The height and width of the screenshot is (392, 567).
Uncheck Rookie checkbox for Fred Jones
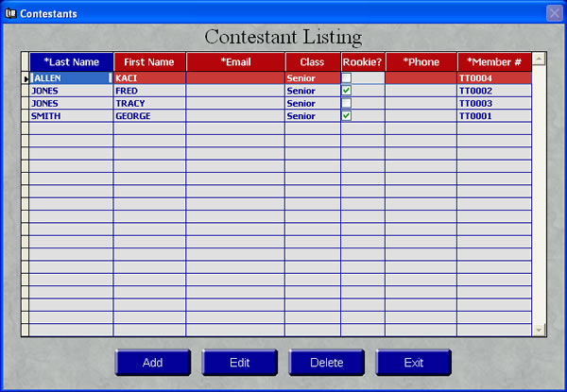347,91
